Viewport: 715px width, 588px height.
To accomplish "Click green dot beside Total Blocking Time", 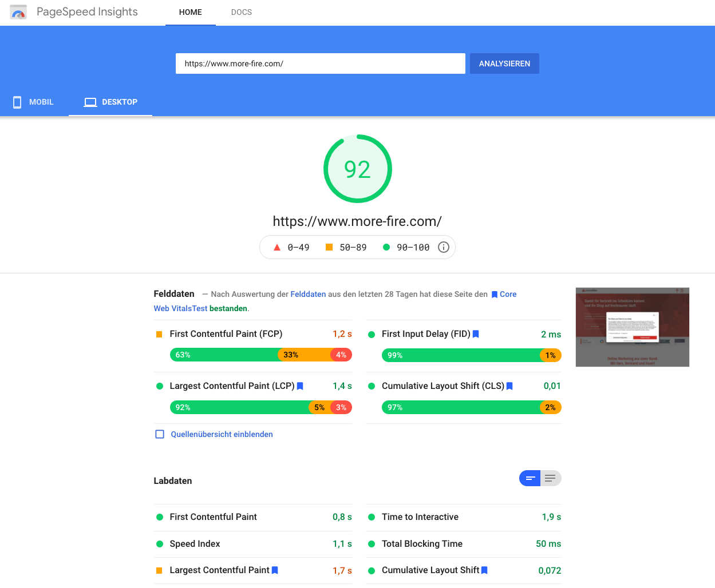I will point(372,544).
